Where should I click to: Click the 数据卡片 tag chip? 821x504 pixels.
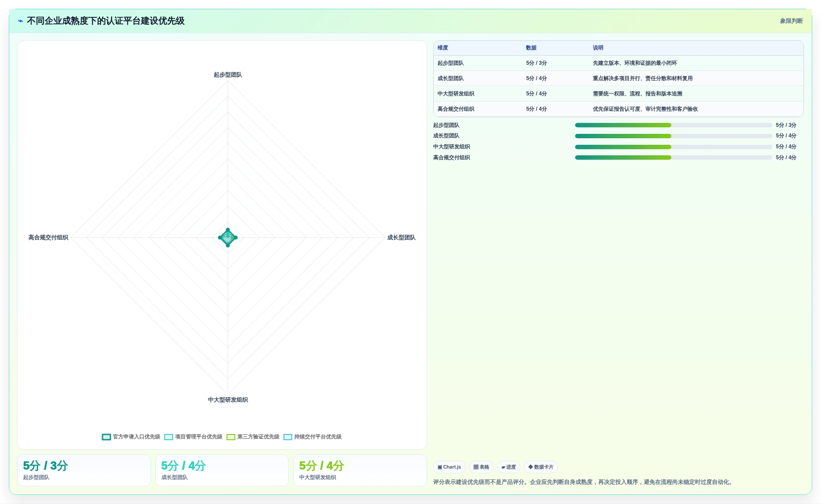[x=540, y=467]
